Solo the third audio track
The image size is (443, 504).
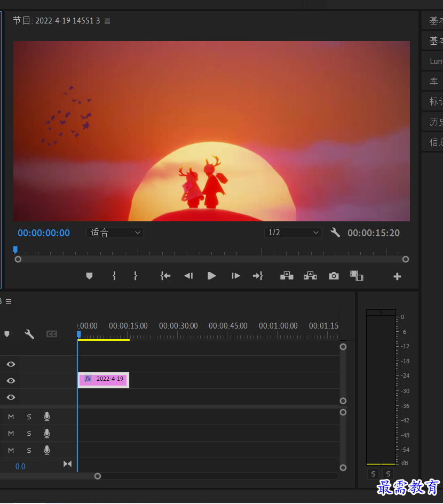(29, 450)
